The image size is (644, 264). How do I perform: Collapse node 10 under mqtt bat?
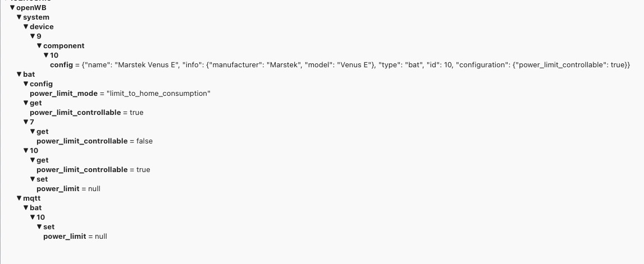click(x=32, y=217)
